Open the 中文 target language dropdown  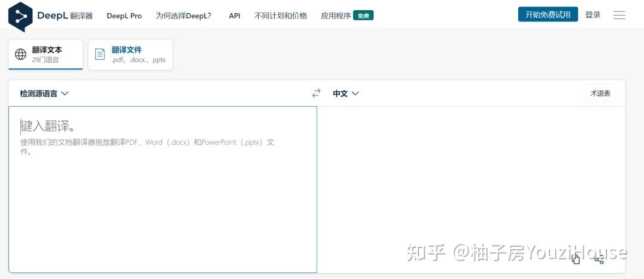346,94
